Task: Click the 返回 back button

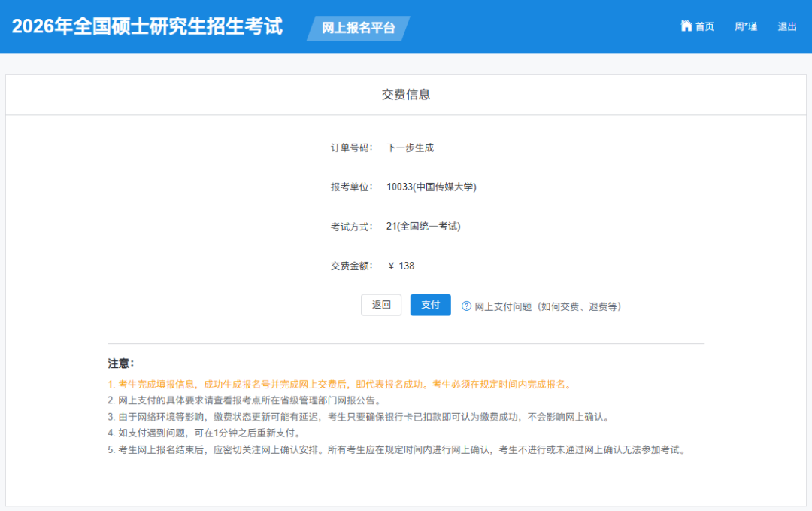Action: [x=381, y=305]
